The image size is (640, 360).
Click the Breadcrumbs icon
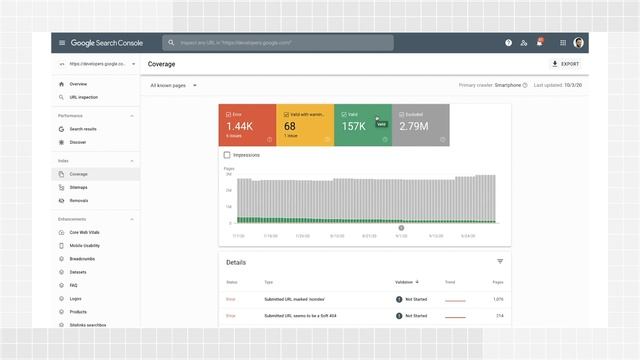point(61,259)
